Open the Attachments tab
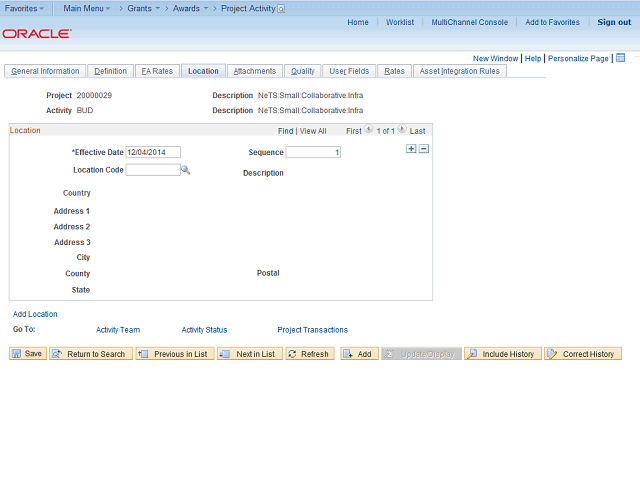The height and width of the screenshot is (480, 640). 255,71
